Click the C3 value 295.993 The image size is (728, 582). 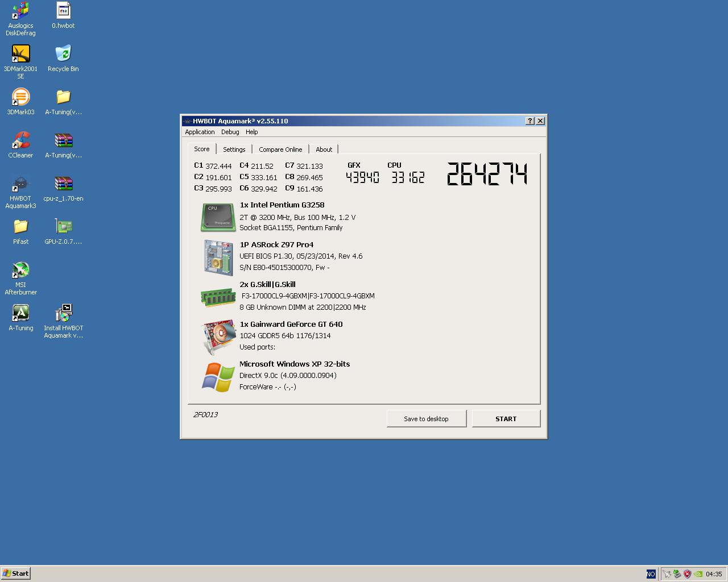coord(219,189)
